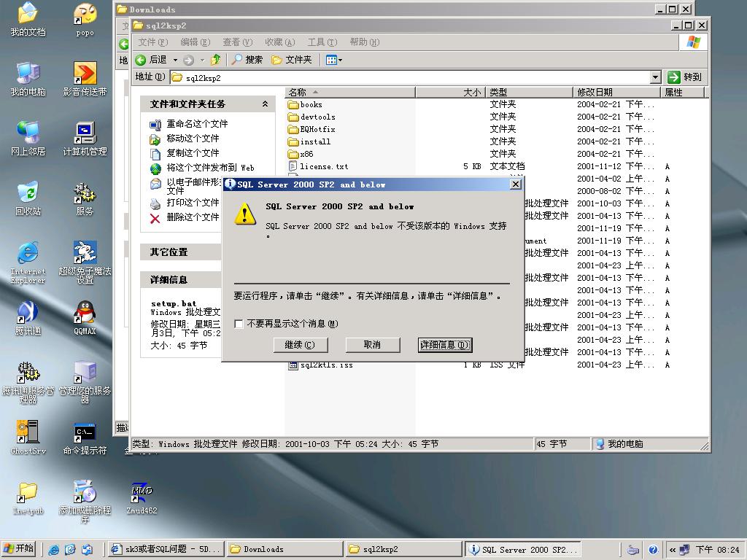Open 腾讯通服务管理器 desktop shortcut
The width and height of the screenshot is (747, 560).
point(28,382)
